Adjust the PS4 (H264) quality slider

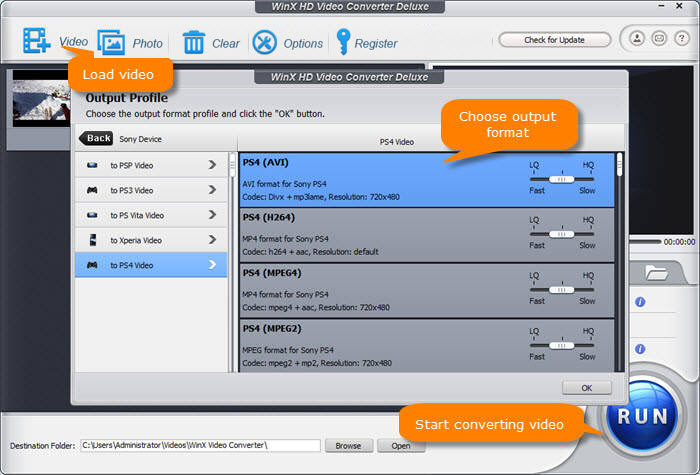[562, 234]
